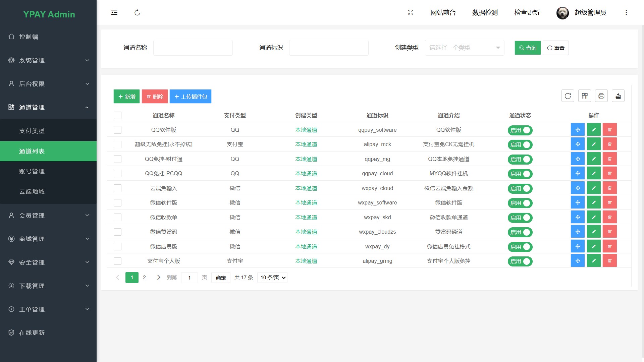This screenshot has width=644, height=362.
Task: Open the column settings grid icon
Action: tap(585, 96)
